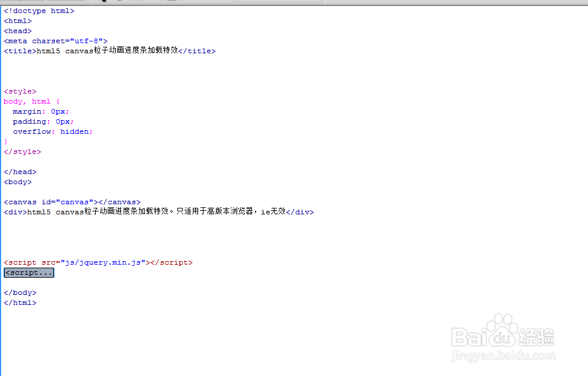Click the opening <body> tag
Image resolution: width=588 pixels, height=376 pixels.
(x=18, y=182)
